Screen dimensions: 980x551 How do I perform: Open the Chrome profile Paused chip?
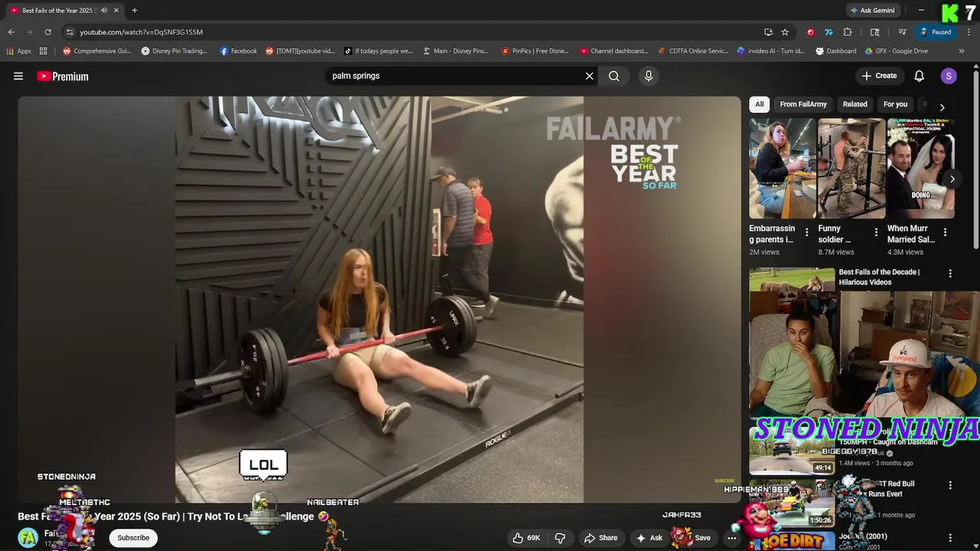click(x=936, y=32)
